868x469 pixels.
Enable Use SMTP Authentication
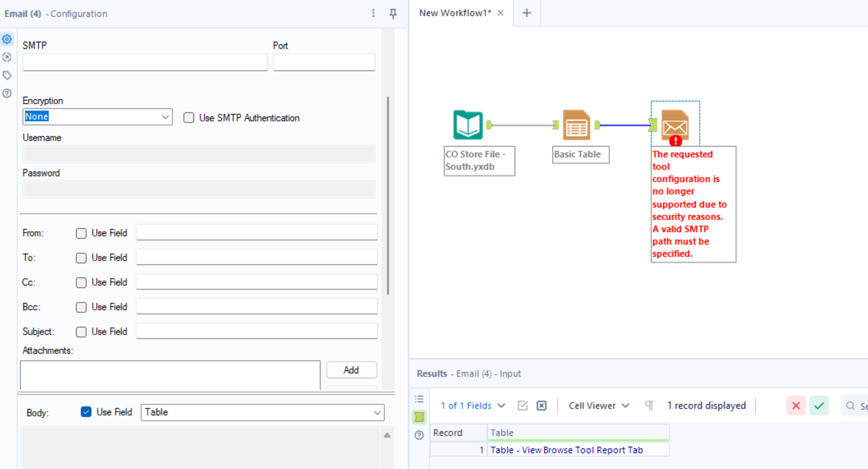pyautogui.click(x=188, y=118)
